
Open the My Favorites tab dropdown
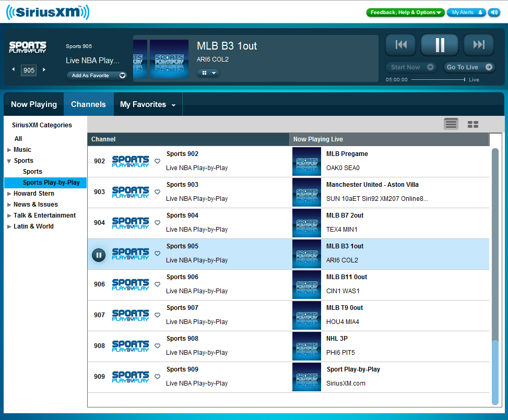point(148,104)
